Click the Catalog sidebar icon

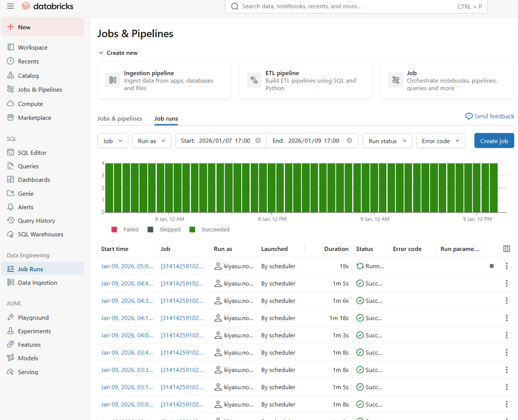pyautogui.click(x=10, y=75)
